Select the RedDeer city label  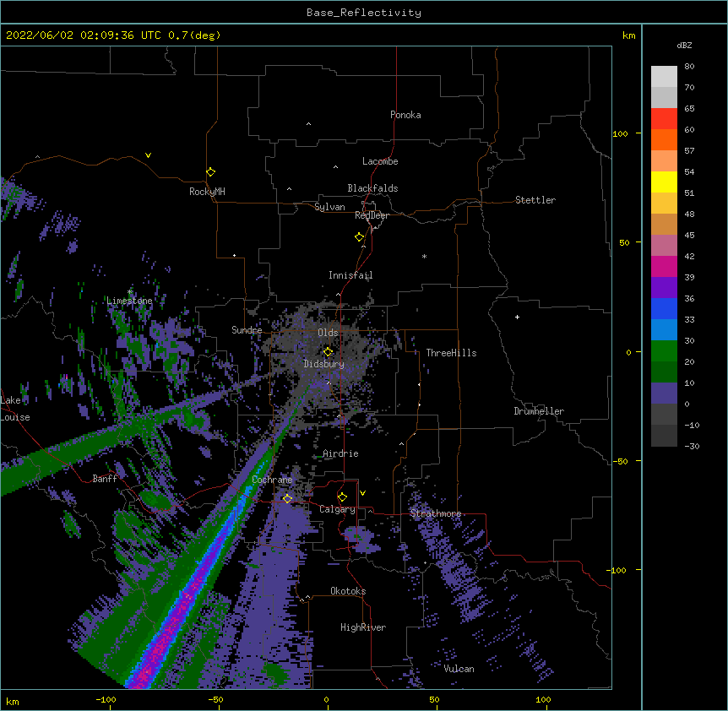pyautogui.click(x=372, y=215)
